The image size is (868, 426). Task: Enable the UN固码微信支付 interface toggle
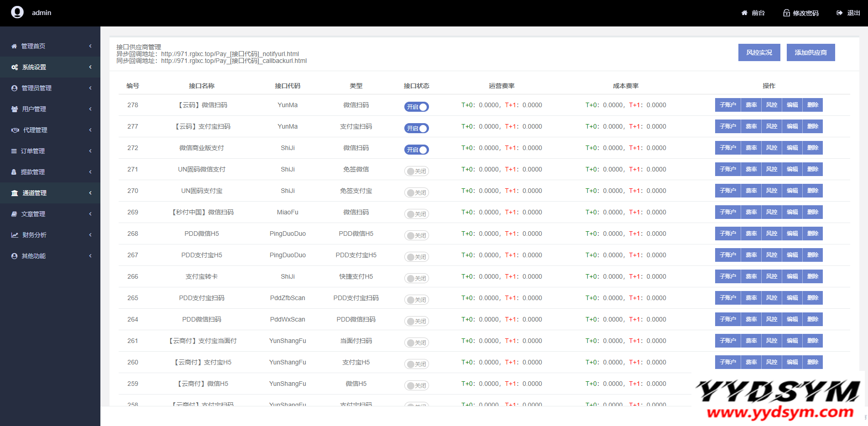click(416, 171)
